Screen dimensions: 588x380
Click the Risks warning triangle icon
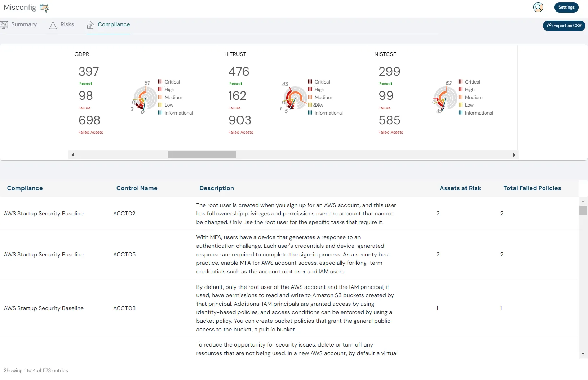point(53,25)
